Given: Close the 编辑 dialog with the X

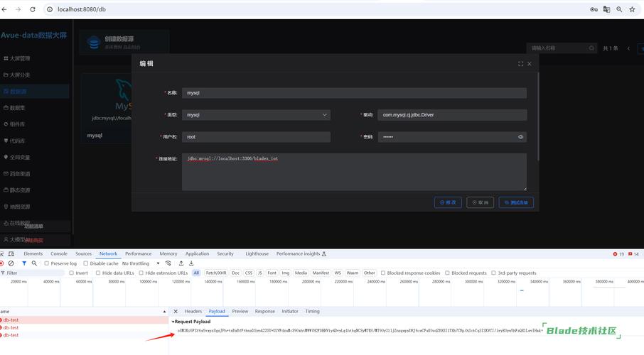Looking at the screenshot, I should tap(530, 64).
